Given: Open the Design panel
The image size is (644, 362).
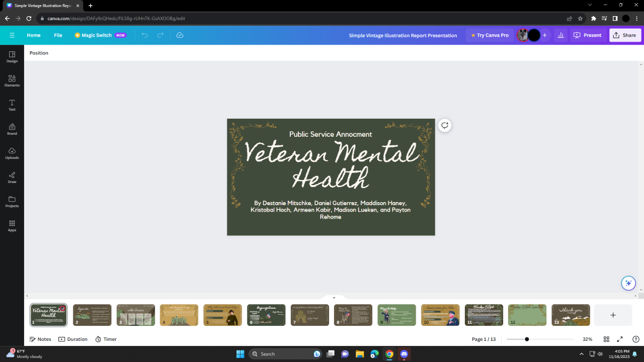Looking at the screenshot, I should click(12, 56).
